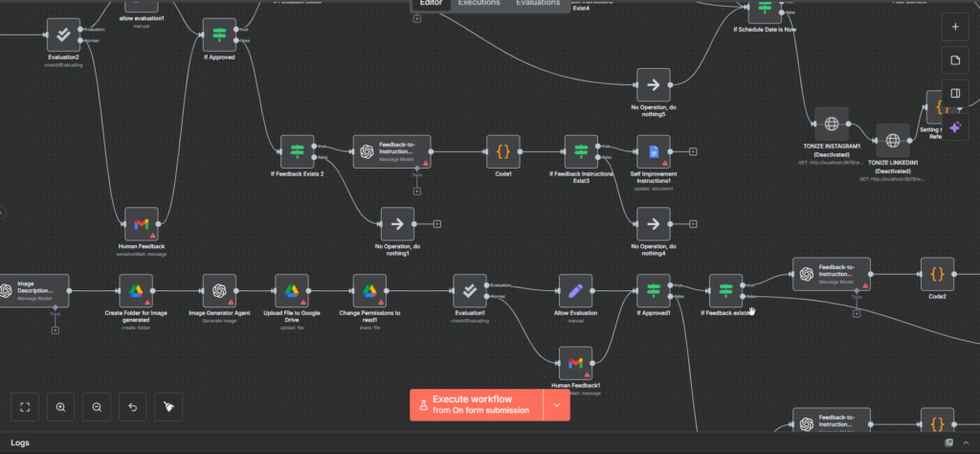Add node after No Operation, do nothing4
This screenshot has width=980, height=454.
coord(693,224)
